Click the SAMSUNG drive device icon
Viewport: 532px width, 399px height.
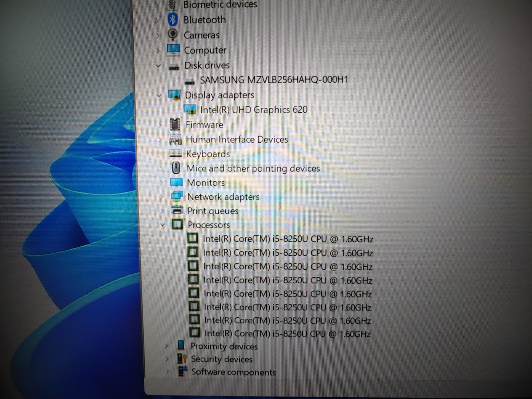click(190, 81)
